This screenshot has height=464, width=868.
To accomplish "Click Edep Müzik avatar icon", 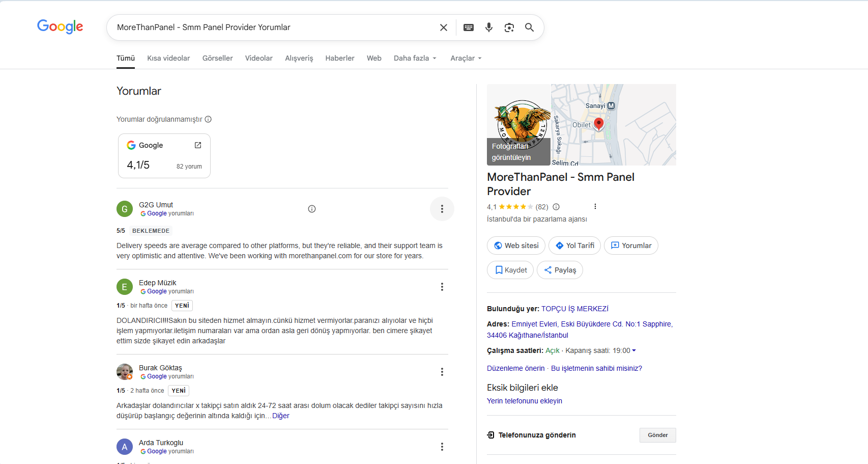I will coord(125,287).
